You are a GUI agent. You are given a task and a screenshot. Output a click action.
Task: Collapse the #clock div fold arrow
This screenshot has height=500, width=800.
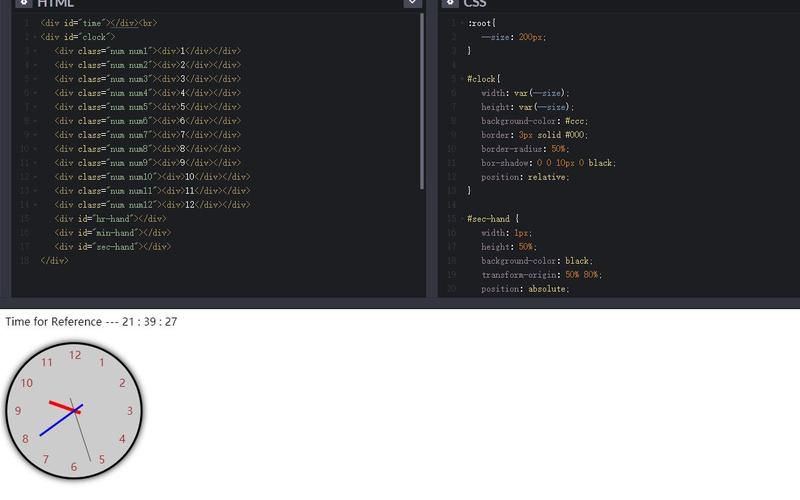[x=35, y=37]
